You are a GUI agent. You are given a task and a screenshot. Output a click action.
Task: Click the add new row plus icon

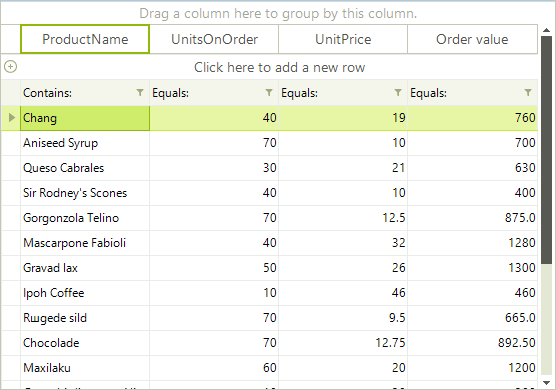click(11, 67)
